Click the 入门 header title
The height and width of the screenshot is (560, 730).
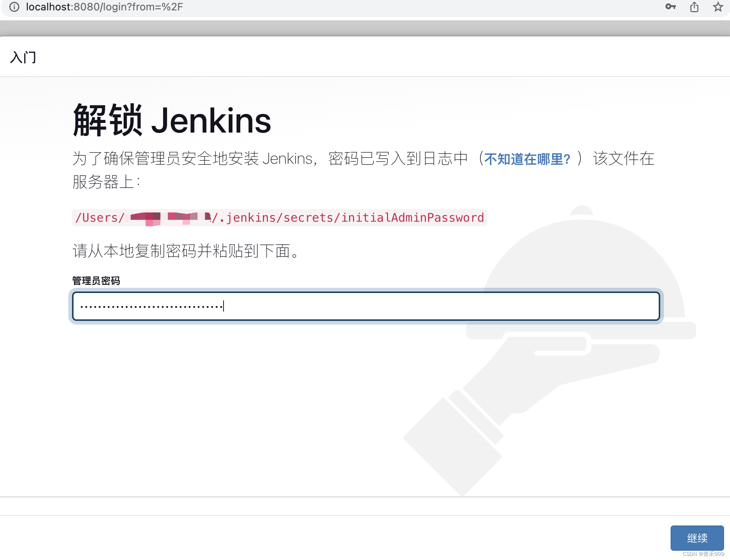click(23, 57)
